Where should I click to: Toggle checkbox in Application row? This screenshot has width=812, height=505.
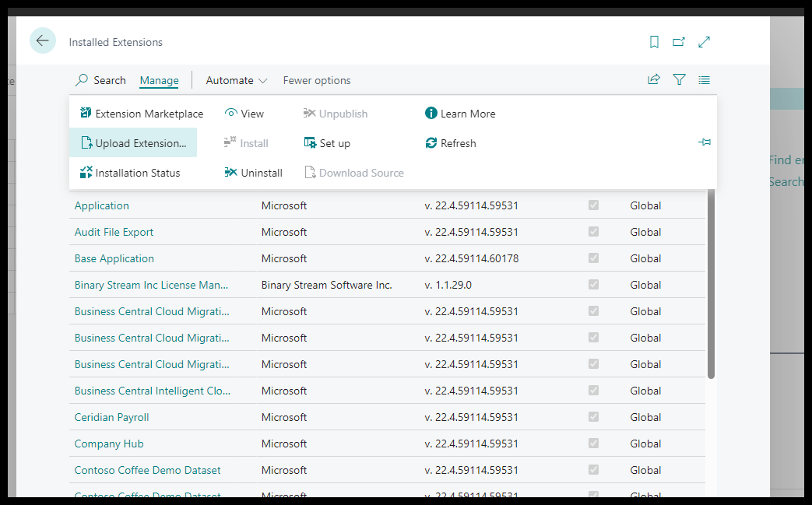[x=593, y=205]
